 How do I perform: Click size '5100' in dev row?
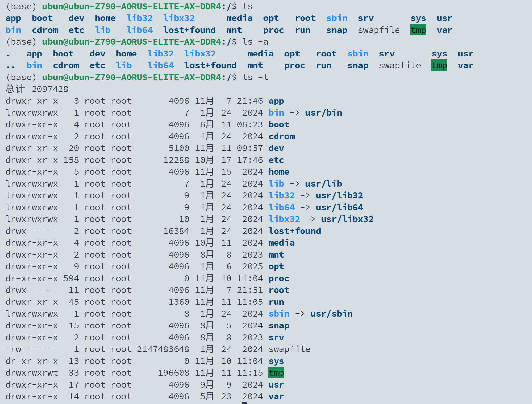179,148
